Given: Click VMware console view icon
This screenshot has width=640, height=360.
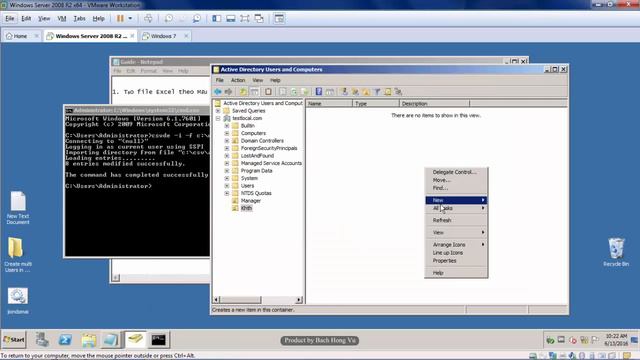Looking at the screenshot, I should (279, 18).
